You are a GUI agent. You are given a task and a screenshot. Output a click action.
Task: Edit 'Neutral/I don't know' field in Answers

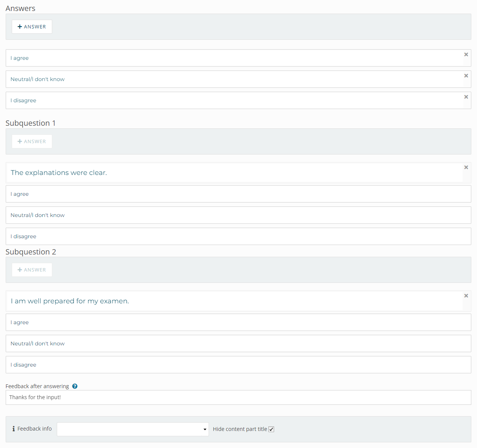click(238, 79)
